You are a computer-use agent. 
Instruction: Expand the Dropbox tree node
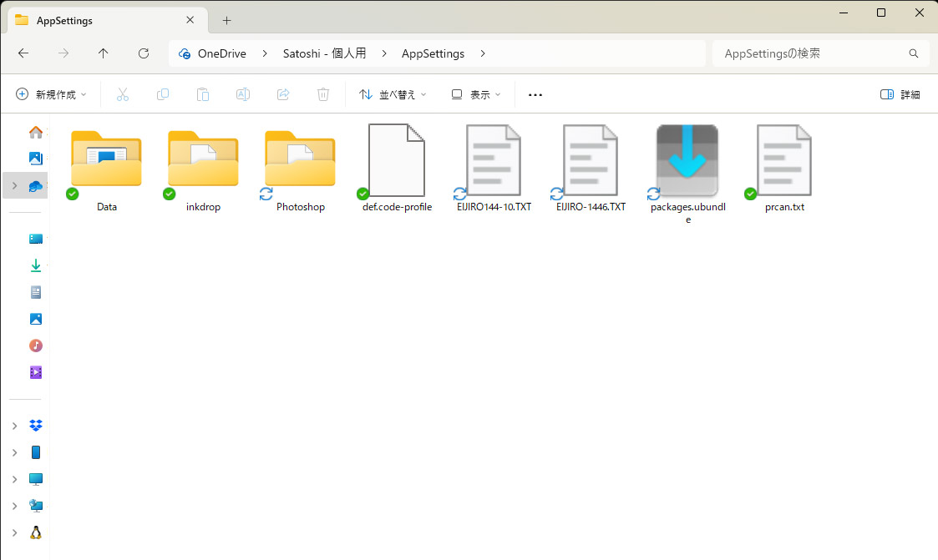pyautogui.click(x=15, y=426)
